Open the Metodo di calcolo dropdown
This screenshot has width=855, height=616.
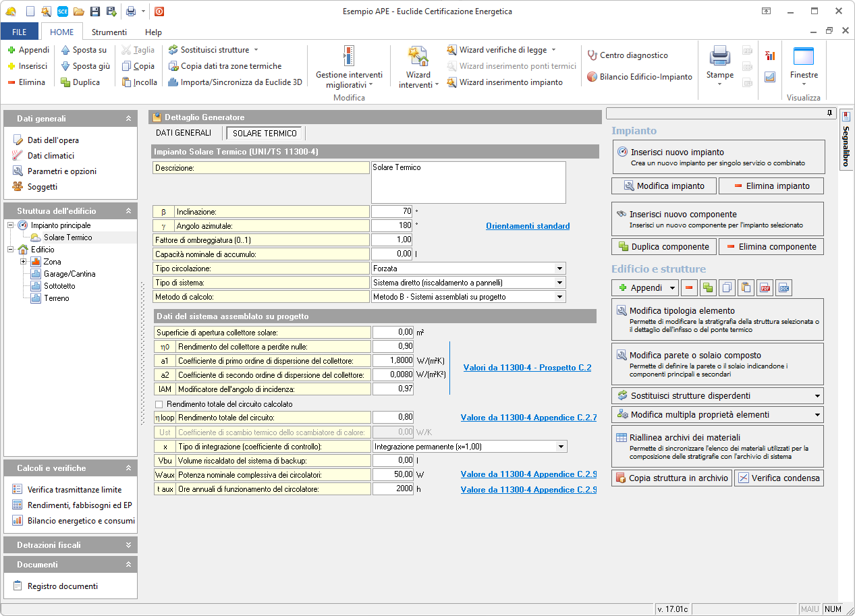[x=559, y=297]
